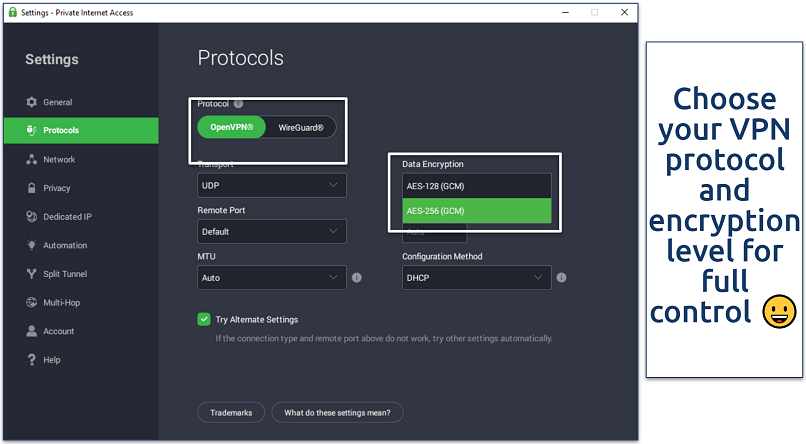Click the Multi-Hop globe icon

(x=31, y=302)
